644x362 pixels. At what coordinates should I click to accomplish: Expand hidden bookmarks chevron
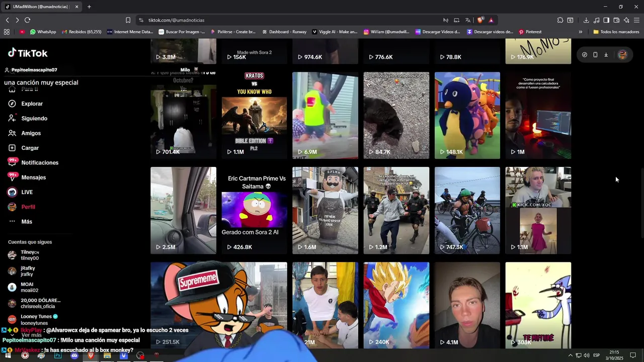coord(580,32)
